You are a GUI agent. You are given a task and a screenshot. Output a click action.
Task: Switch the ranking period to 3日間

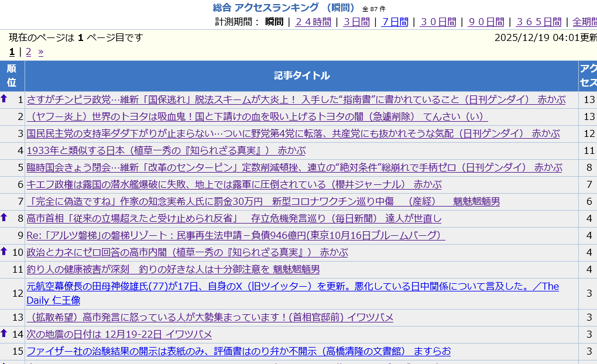pos(356,22)
